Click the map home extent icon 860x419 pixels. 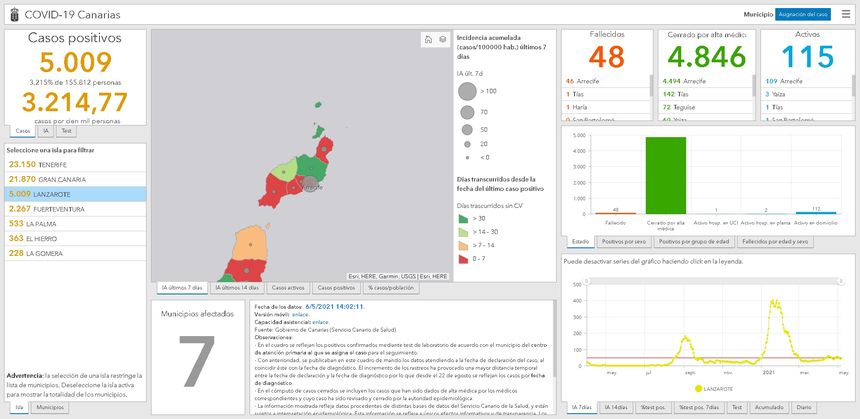tap(429, 40)
